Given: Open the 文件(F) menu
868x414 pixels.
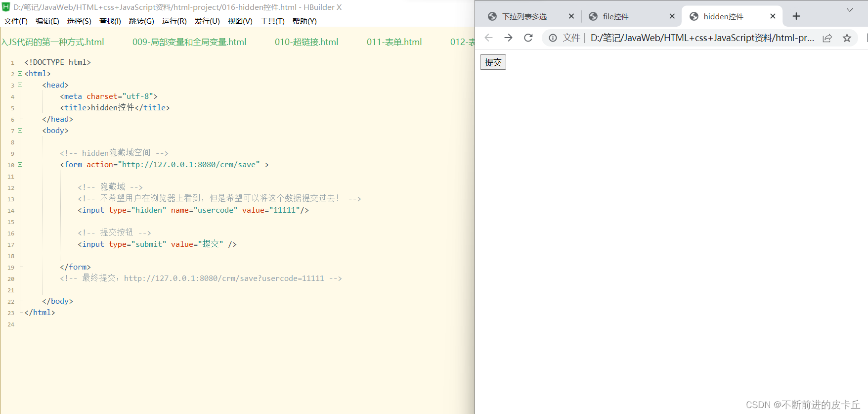Looking at the screenshot, I should (x=16, y=21).
